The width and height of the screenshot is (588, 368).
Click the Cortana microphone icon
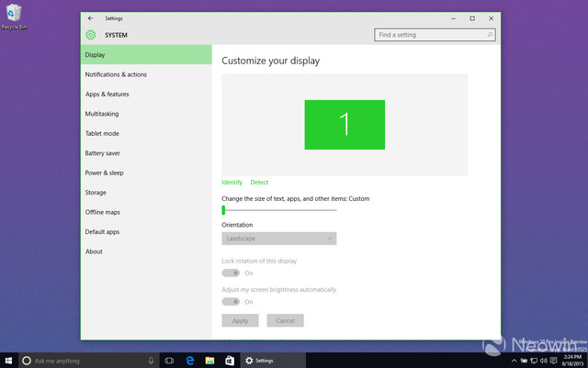point(151,361)
